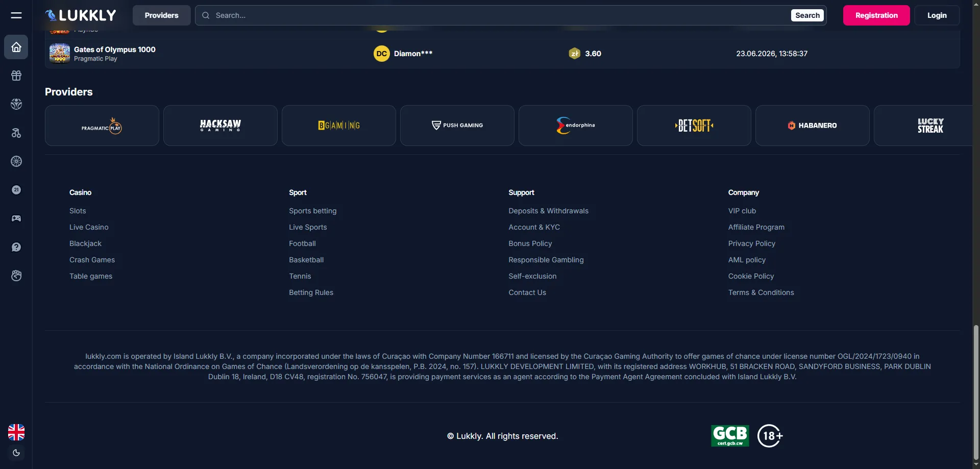Click the Lukkly logo
980x469 pixels.
(81, 15)
